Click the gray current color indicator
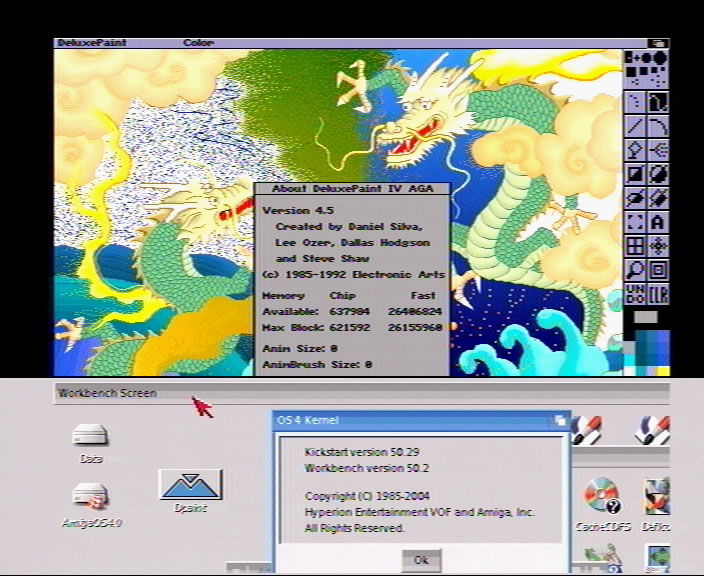Screen dimensions: 704x576 tap(646, 317)
